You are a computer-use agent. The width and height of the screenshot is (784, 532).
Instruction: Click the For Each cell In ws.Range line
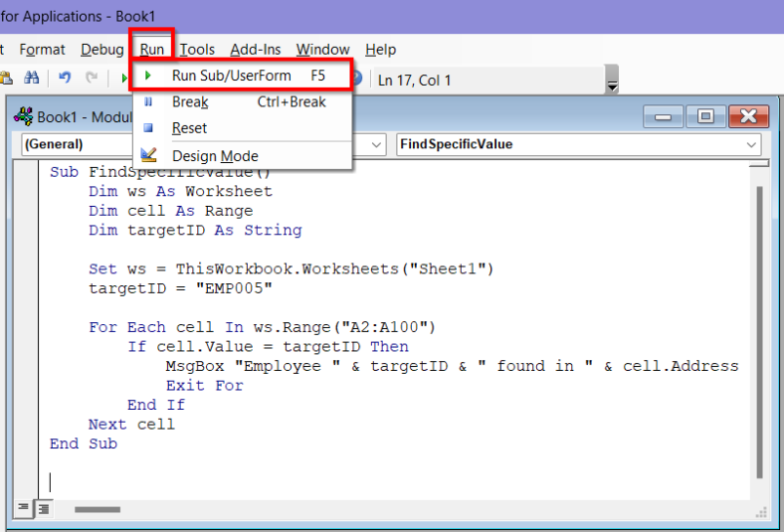[262, 328]
